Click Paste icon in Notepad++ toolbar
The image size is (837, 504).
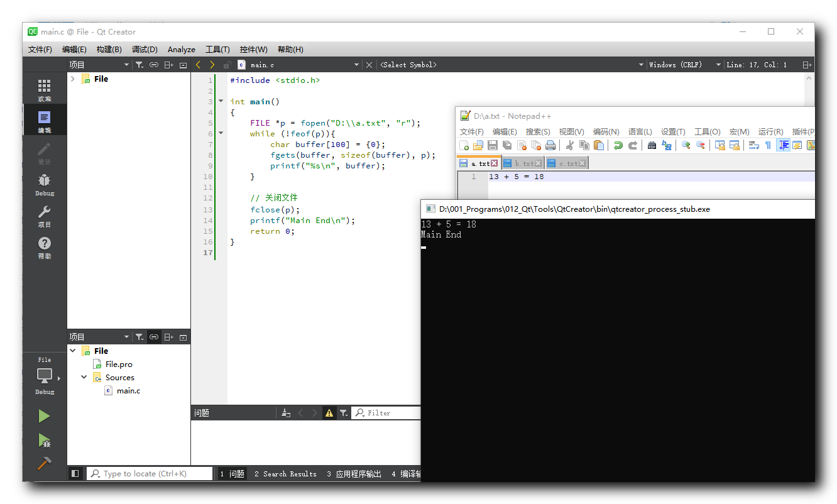(599, 145)
